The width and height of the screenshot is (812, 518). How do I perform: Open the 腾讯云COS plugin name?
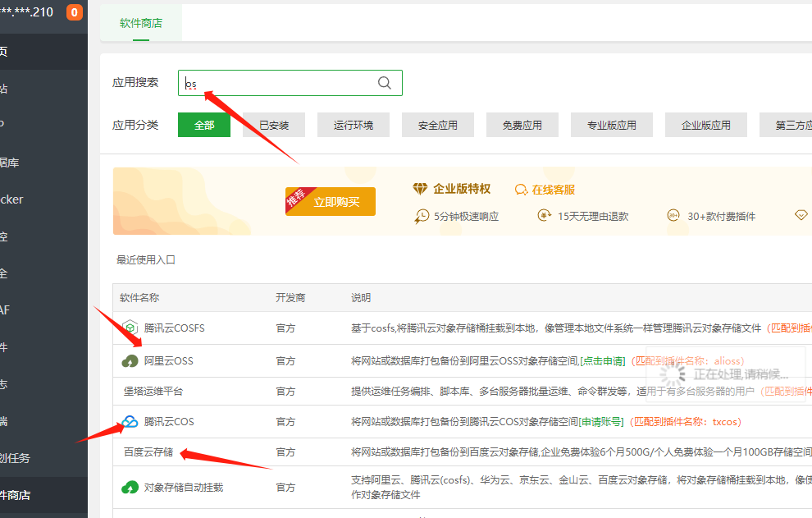(x=169, y=422)
